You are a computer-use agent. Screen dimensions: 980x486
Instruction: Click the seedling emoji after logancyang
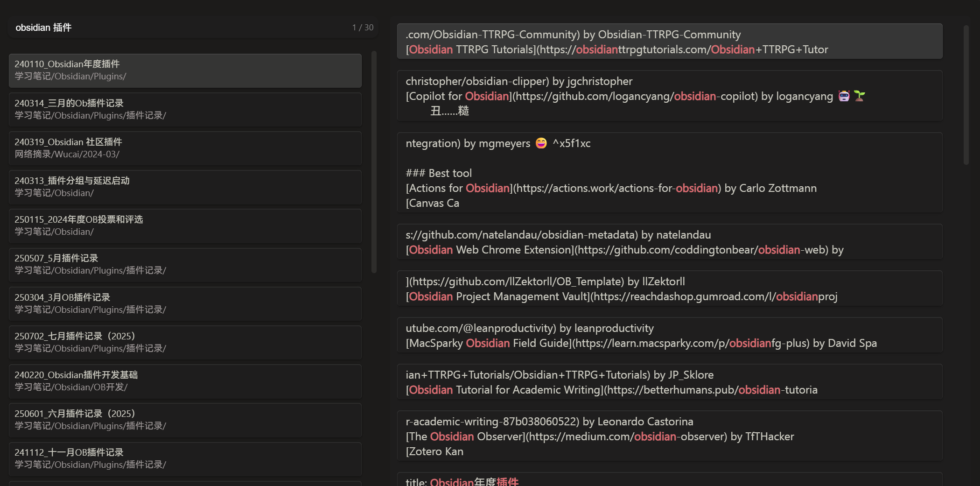click(860, 96)
